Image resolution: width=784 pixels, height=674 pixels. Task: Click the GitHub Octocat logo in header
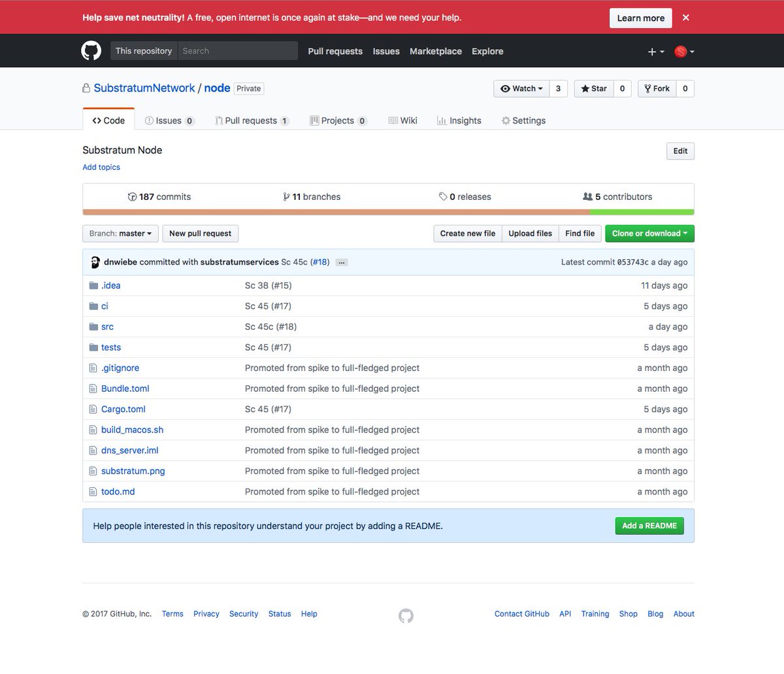(x=91, y=51)
